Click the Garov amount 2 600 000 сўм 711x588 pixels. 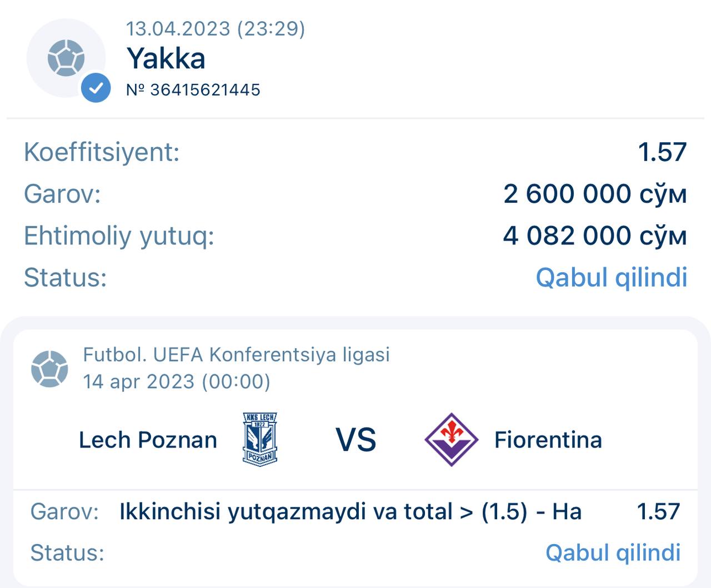[x=595, y=194]
